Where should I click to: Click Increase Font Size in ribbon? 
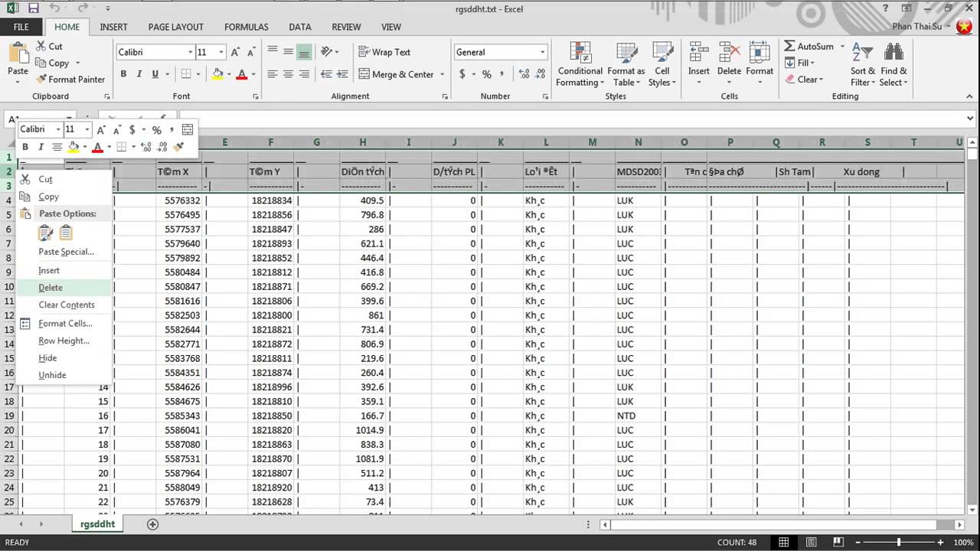236,52
